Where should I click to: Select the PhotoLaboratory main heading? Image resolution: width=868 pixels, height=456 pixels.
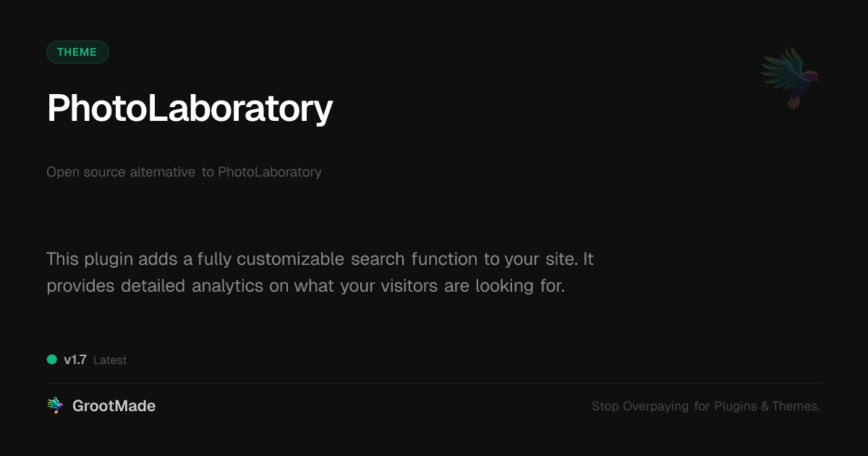tap(190, 109)
